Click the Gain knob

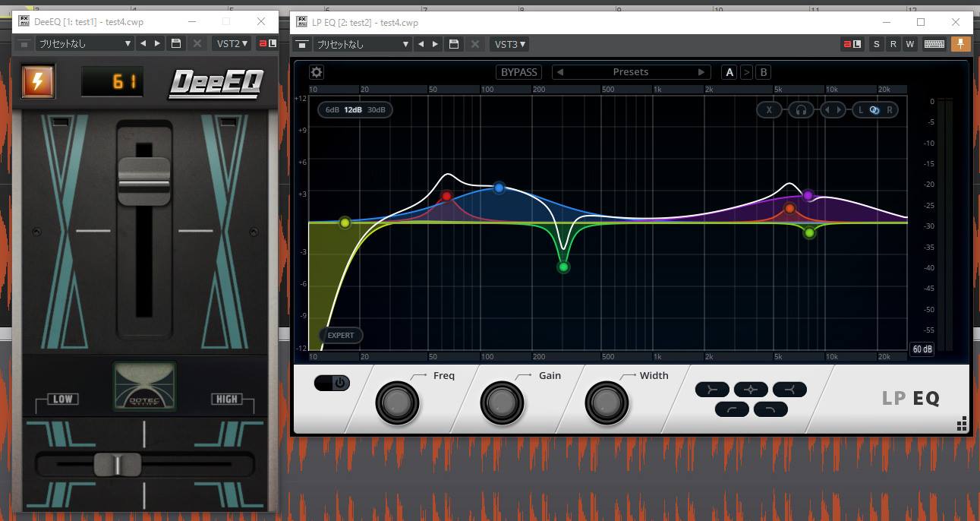pos(502,403)
